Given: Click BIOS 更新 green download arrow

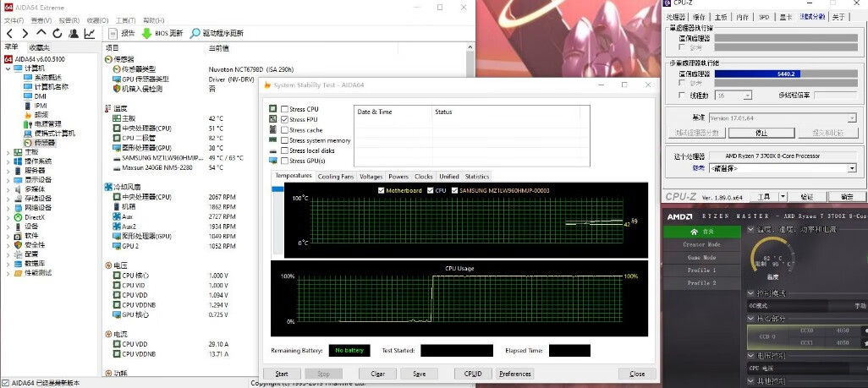Looking at the screenshot, I should (x=146, y=33).
